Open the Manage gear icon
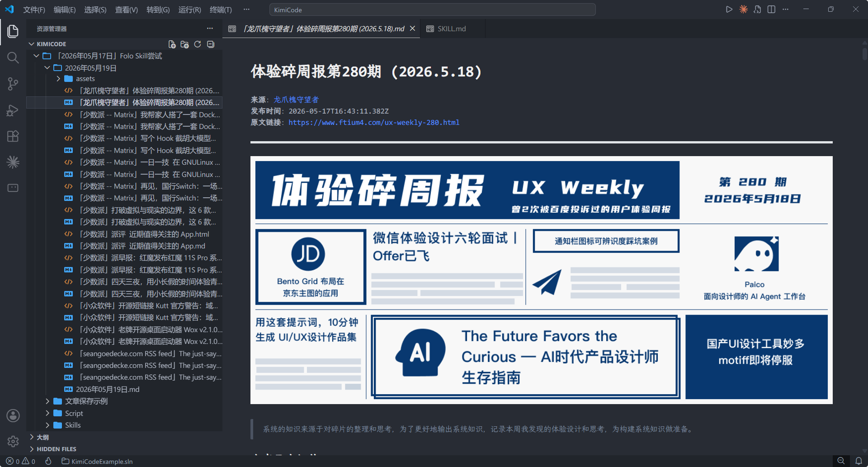868x467 pixels. [13, 441]
